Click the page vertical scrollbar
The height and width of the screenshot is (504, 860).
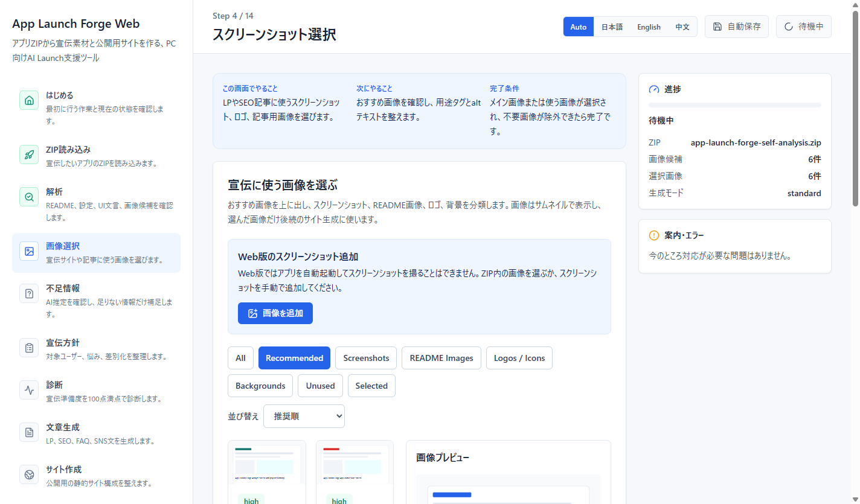point(855,109)
